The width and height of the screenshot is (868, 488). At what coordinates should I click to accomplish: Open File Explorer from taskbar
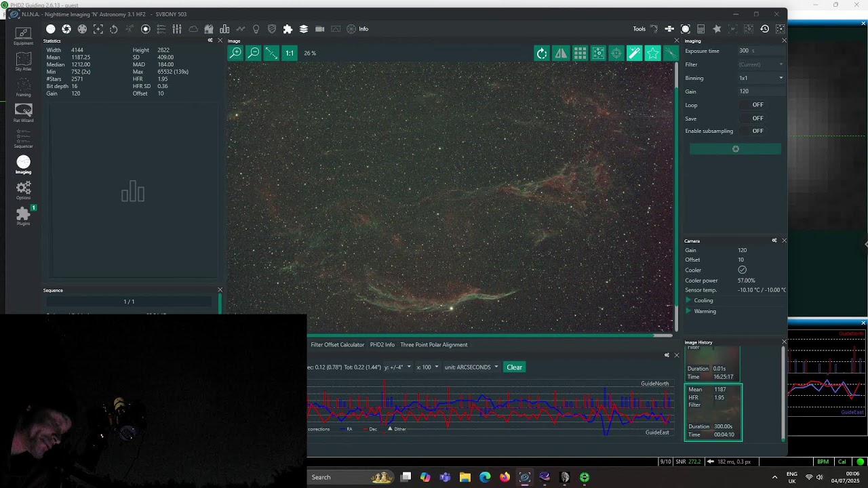tap(465, 477)
